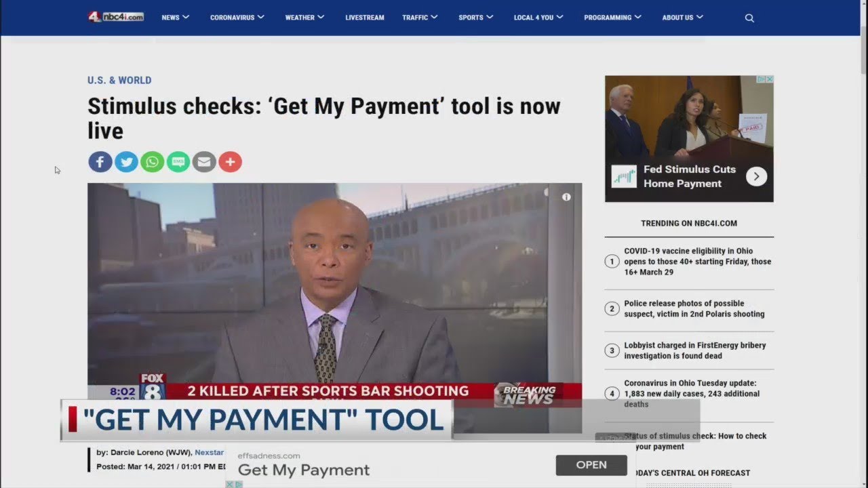Share article via SMS icon

[178, 162]
